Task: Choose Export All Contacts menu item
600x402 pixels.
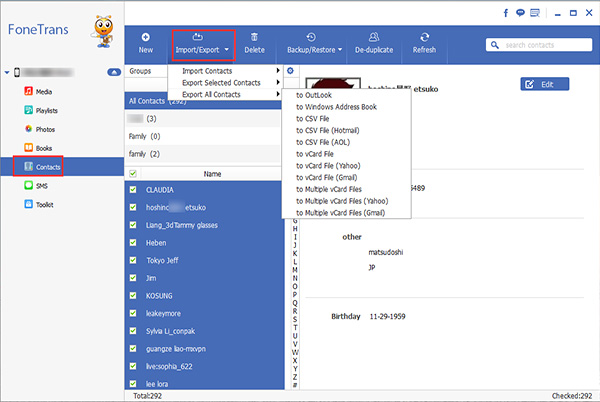Action: [x=225, y=94]
